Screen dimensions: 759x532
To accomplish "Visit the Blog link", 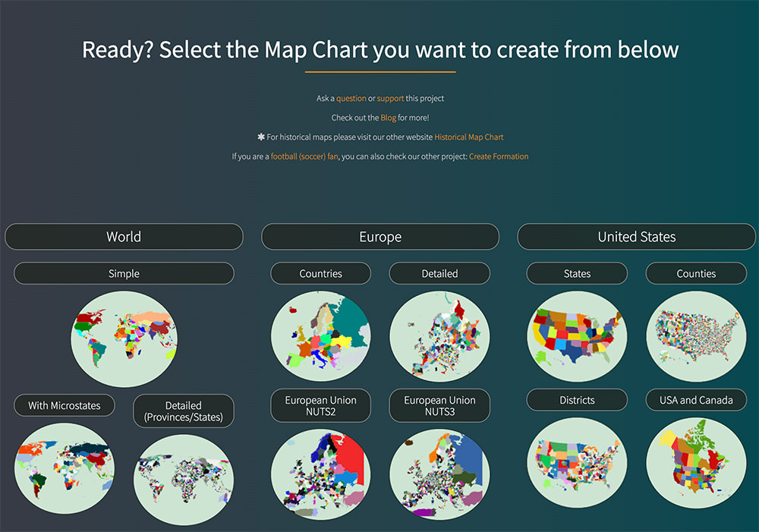I will 389,118.
